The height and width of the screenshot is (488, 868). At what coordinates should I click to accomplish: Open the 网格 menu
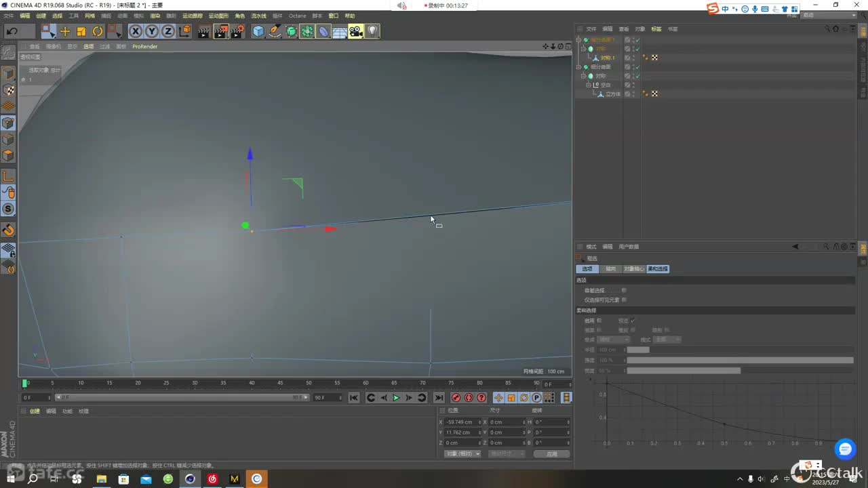(x=90, y=16)
